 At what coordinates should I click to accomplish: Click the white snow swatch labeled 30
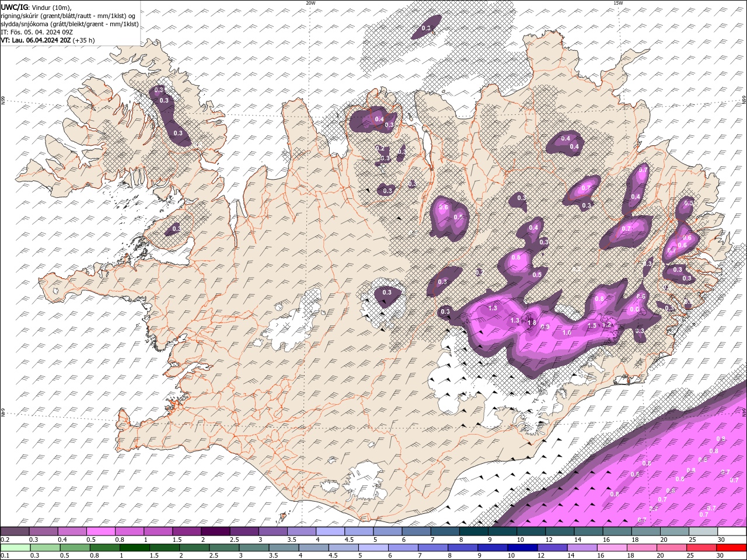tap(732, 531)
